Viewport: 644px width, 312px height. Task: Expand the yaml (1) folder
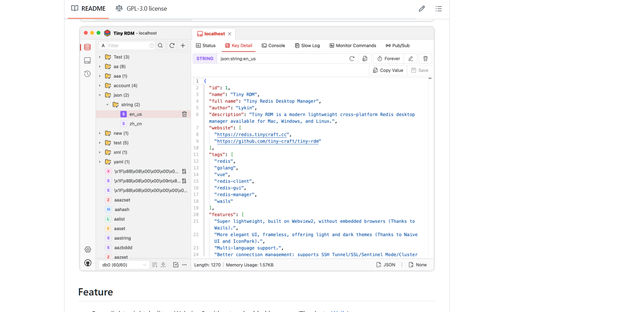tap(100, 162)
